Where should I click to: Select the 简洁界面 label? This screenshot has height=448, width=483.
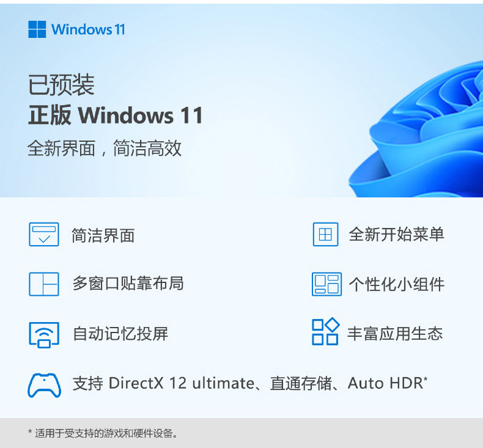point(103,235)
